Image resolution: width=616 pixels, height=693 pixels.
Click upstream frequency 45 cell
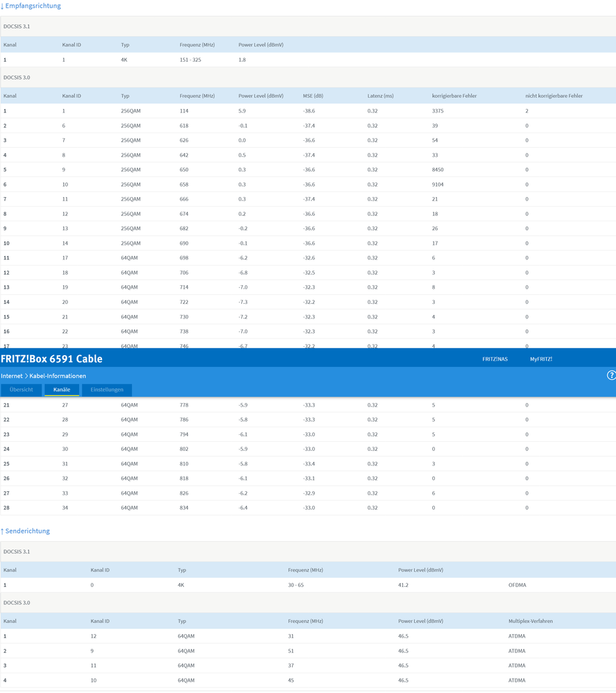coord(291,681)
